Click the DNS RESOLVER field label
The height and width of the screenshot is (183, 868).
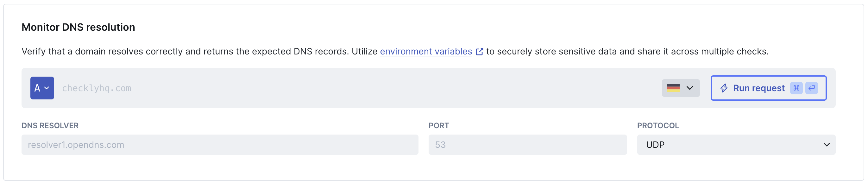point(50,125)
